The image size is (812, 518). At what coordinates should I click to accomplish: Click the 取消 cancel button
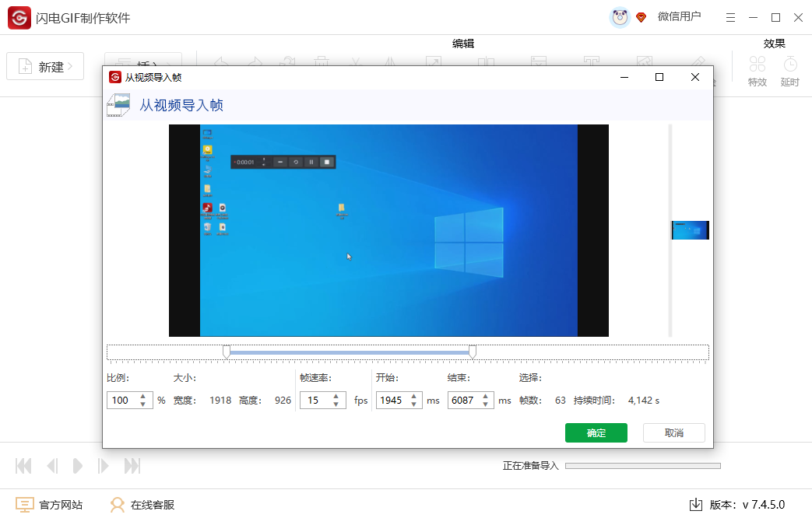pyautogui.click(x=673, y=433)
